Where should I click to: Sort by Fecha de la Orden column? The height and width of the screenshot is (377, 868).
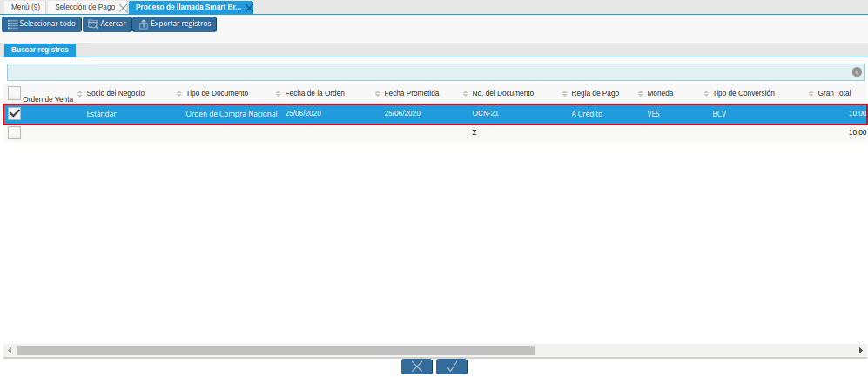tap(315, 93)
